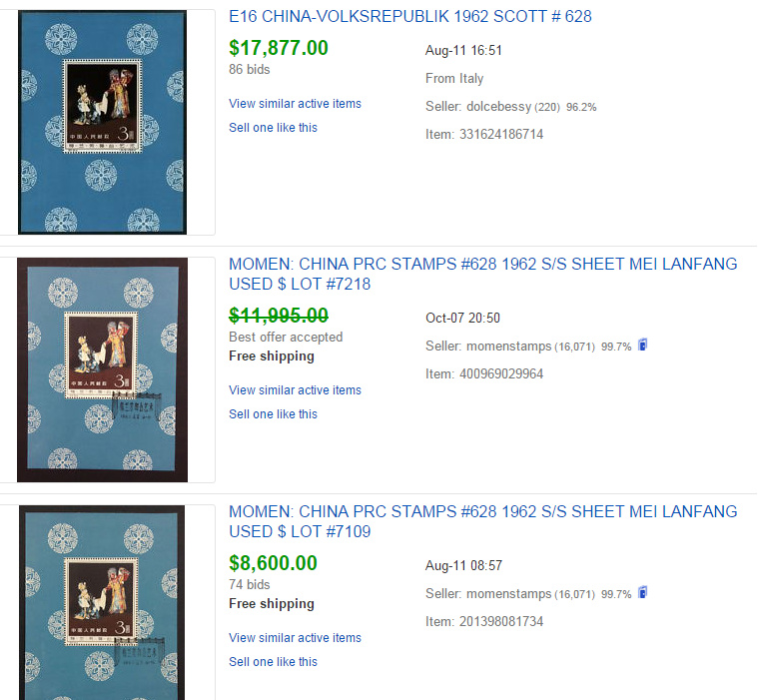
Task: Click the Lot #7218 stamp thumbnail image
Action: [102, 369]
